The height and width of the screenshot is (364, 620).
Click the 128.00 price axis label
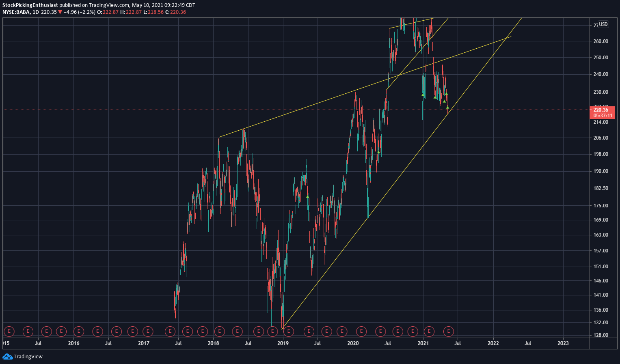tap(601, 335)
